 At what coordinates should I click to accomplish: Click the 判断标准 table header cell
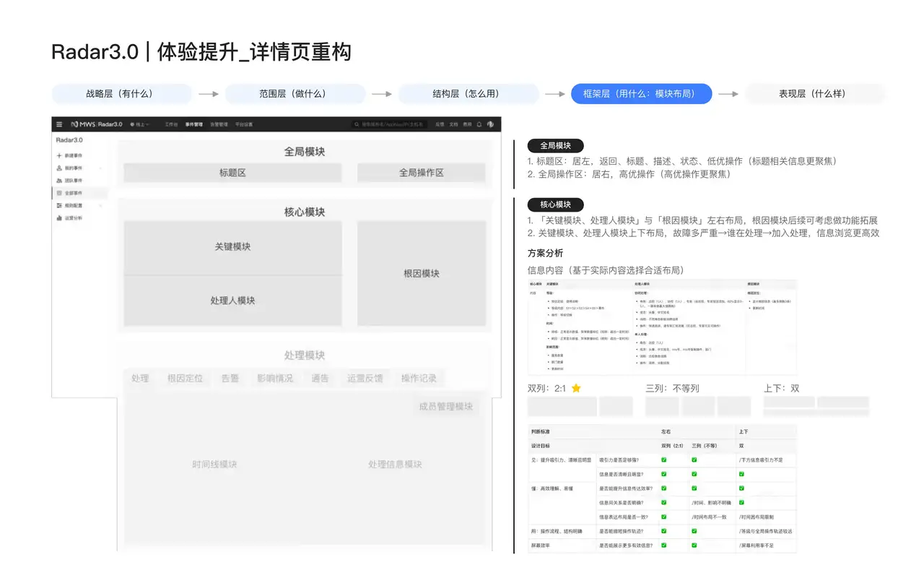click(541, 431)
